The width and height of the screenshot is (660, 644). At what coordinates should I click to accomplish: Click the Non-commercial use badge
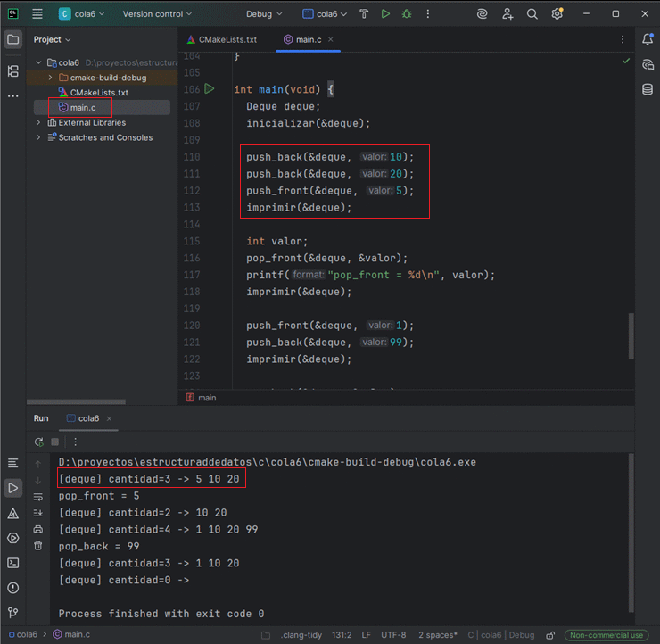(x=606, y=635)
